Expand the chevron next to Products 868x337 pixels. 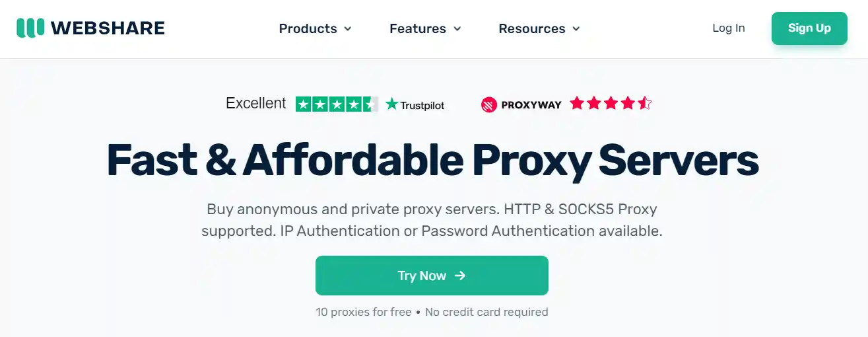[348, 29]
